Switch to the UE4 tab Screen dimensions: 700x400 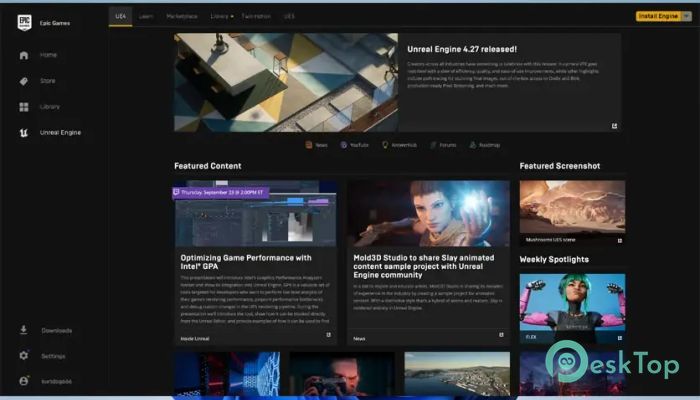pos(121,16)
